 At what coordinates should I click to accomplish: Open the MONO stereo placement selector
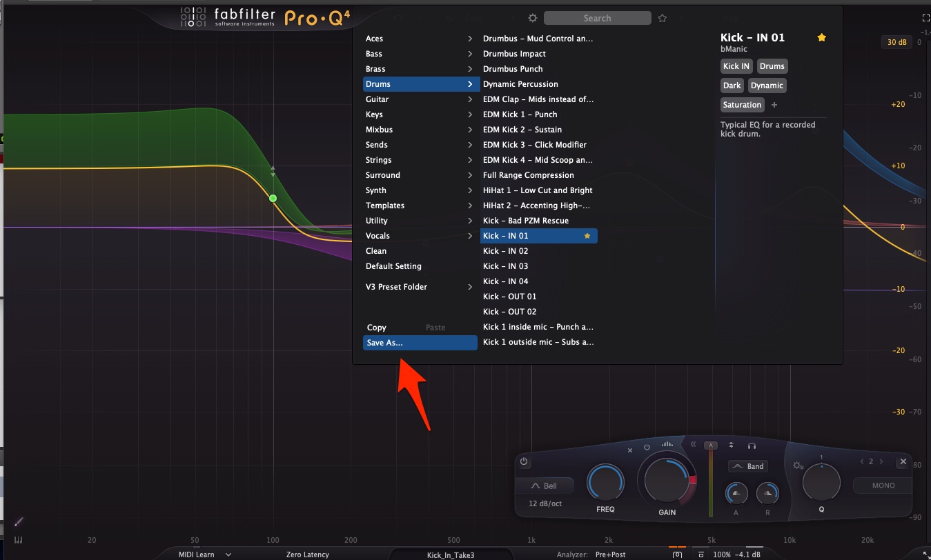[x=883, y=486]
